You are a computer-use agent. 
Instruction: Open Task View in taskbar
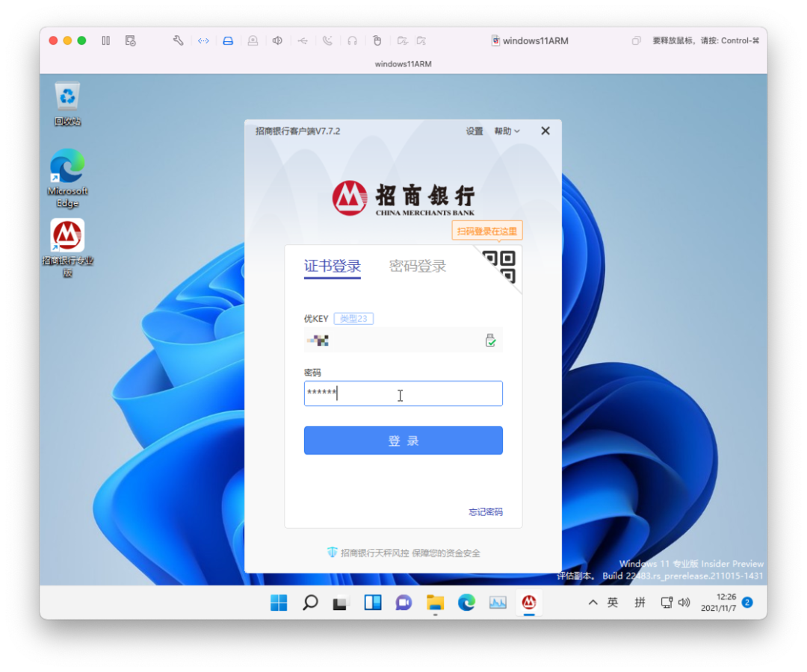(340, 603)
